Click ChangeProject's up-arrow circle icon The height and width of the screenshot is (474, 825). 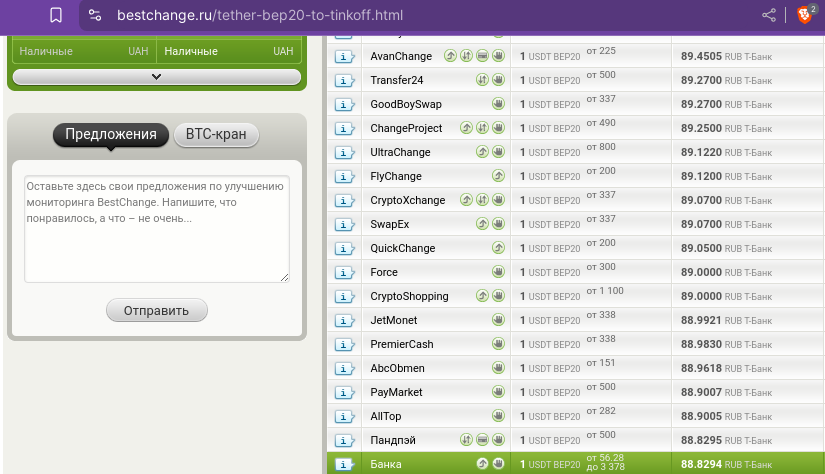pos(466,127)
